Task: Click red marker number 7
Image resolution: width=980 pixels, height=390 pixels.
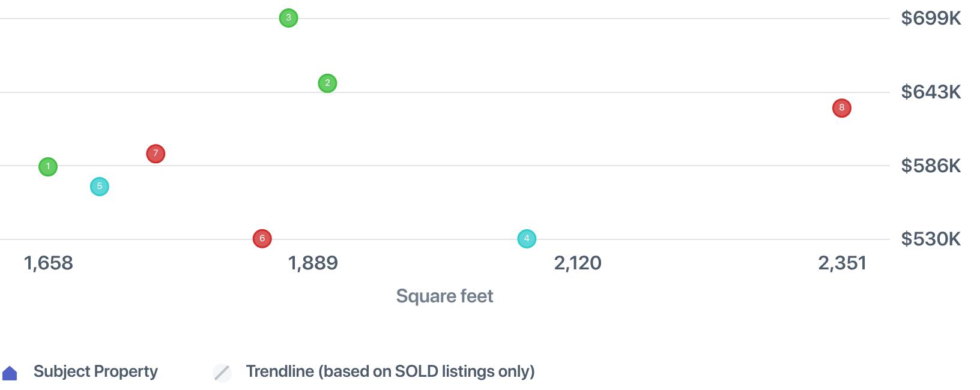Action: 156,154
